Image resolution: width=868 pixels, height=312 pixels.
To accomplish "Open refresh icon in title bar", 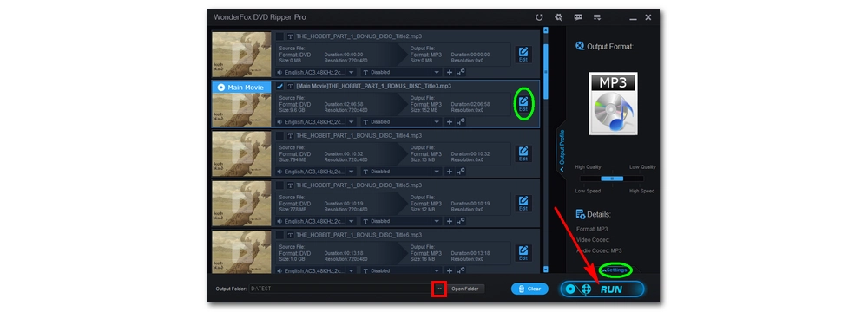I will (x=539, y=17).
